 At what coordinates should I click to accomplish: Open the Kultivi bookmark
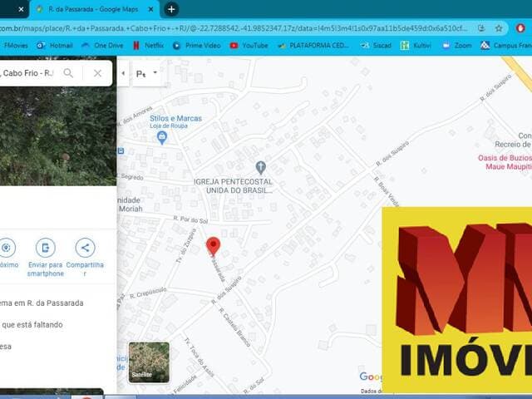[x=416, y=46]
